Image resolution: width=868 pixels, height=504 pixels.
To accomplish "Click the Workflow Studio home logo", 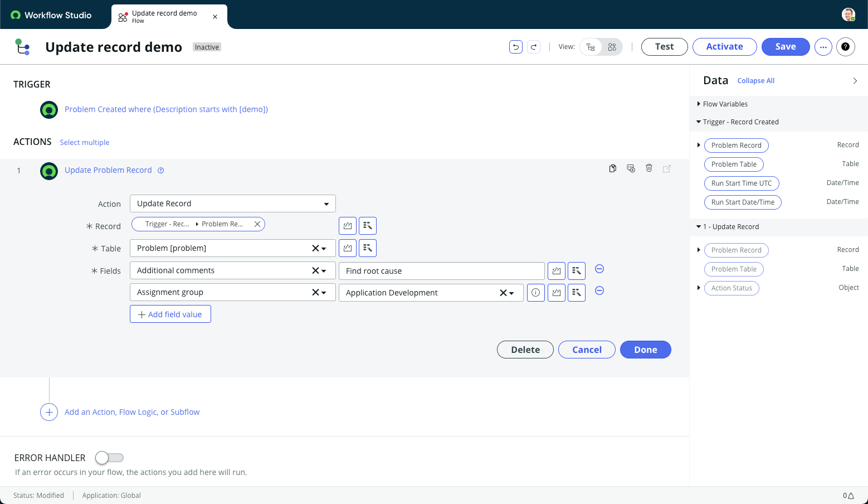I will pyautogui.click(x=51, y=15).
